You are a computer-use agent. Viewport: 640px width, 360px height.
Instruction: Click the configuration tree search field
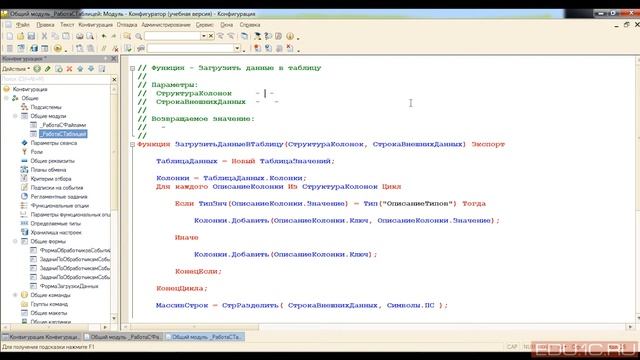click(x=56, y=79)
